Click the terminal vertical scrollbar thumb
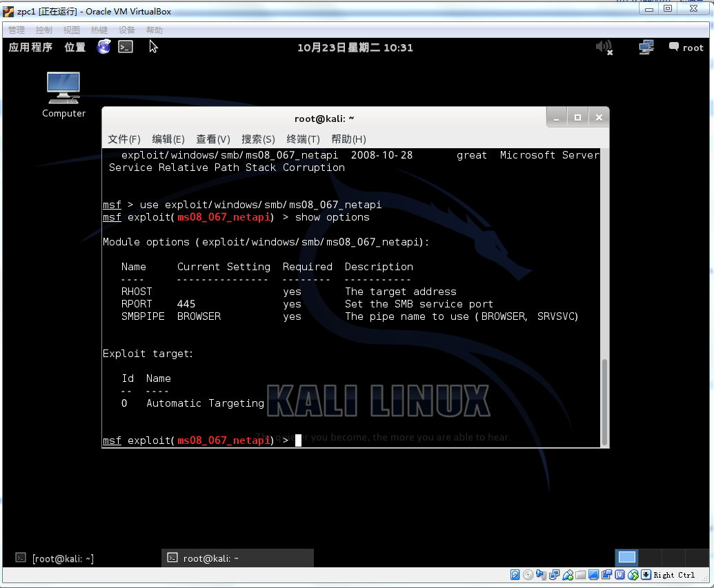The width and height of the screenshot is (714, 588). tap(604, 403)
